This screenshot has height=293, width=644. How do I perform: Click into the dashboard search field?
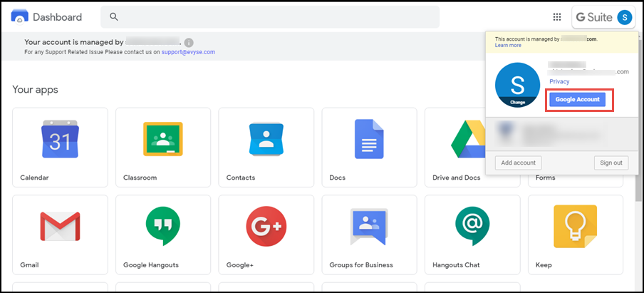(270, 17)
